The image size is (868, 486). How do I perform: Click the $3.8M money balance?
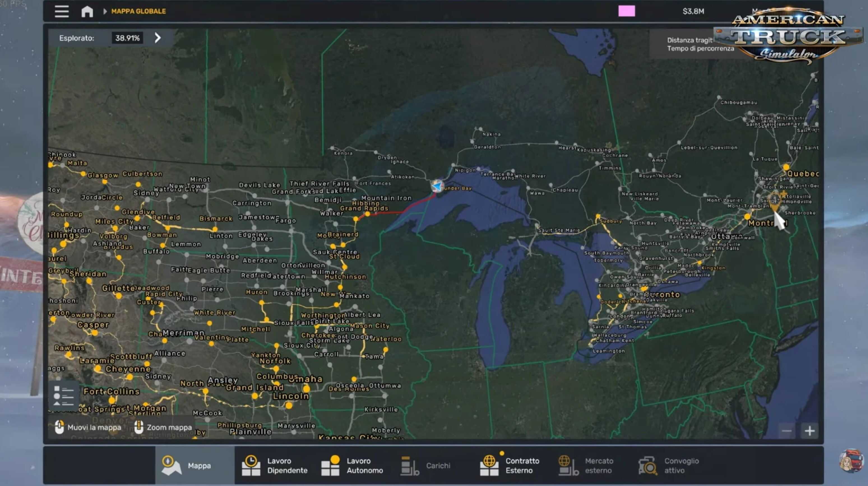coord(693,11)
